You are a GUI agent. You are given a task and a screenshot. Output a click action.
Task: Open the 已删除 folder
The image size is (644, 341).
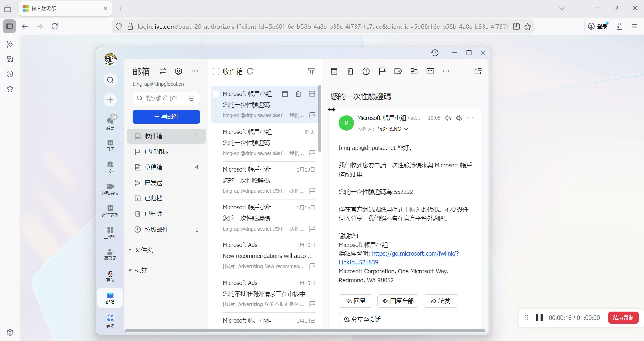(x=166, y=214)
